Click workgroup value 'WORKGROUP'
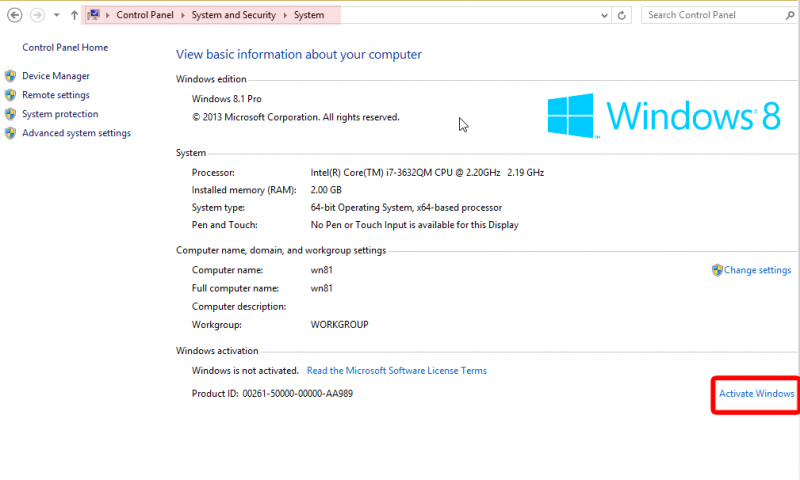Image resolution: width=800 pixels, height=480 pixels. click(339, 325)
